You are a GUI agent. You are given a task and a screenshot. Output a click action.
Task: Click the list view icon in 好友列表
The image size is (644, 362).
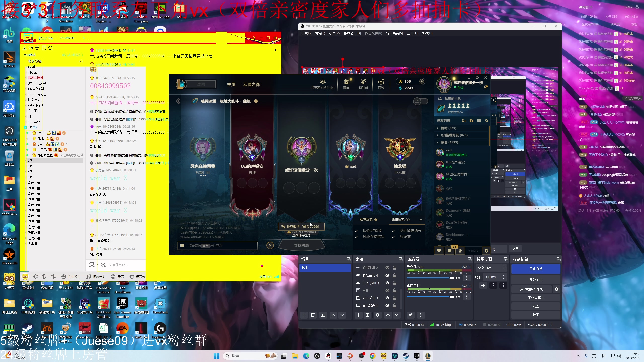[479, 121]
